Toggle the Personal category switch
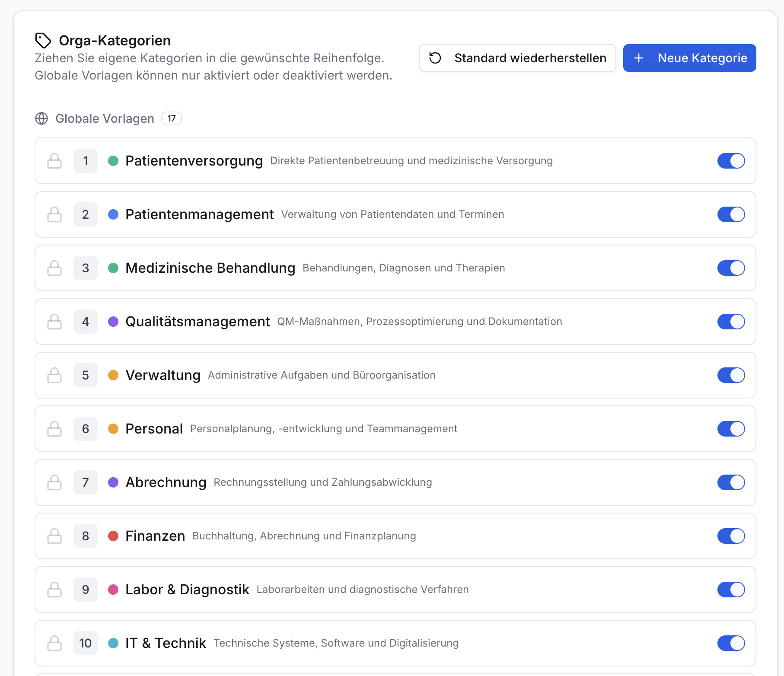 click(731, 429)
